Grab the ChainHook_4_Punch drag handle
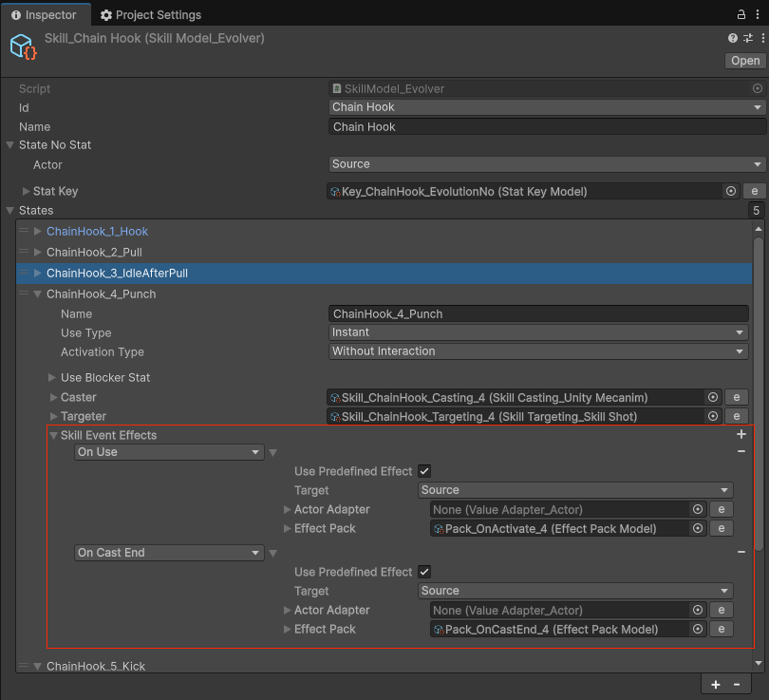 24,293
